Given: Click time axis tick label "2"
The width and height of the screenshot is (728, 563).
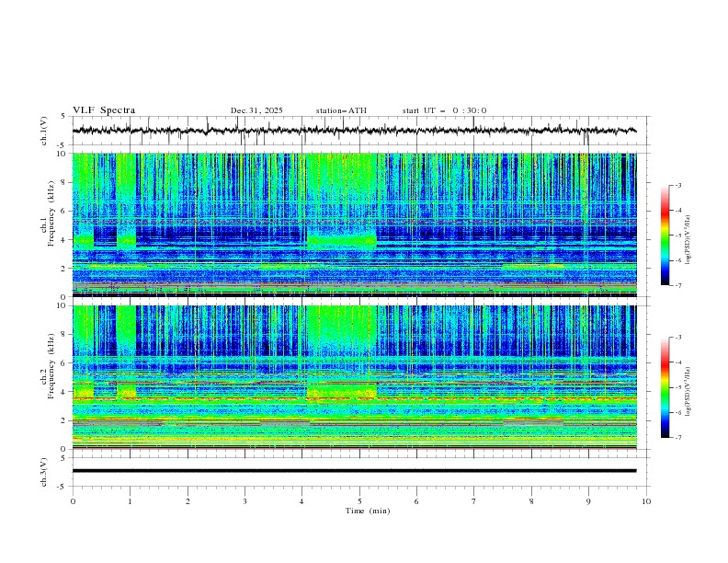Looking at the screenshot, I should (188, 501).
